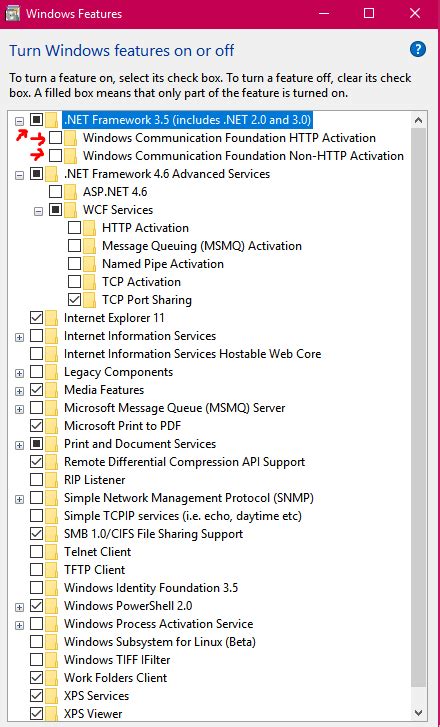Check Windows Subsystem for Linux (Beta)
Image resolution: width=440 pixels, height=727 pixels.
click(36, 642)
